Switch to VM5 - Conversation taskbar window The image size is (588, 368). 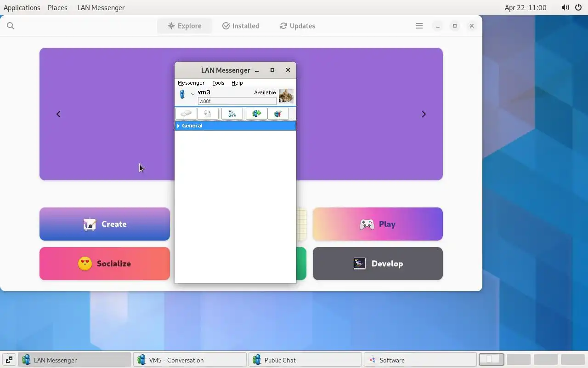click(x=190, y=360)
